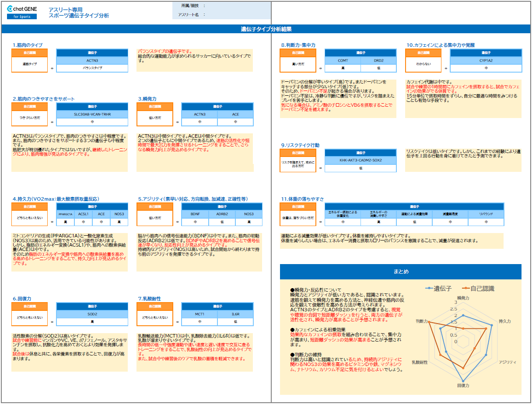Click the radar chart 瞬発力 axis label
532x404 pixels.
pyautogui.click(x=462, y=297)
